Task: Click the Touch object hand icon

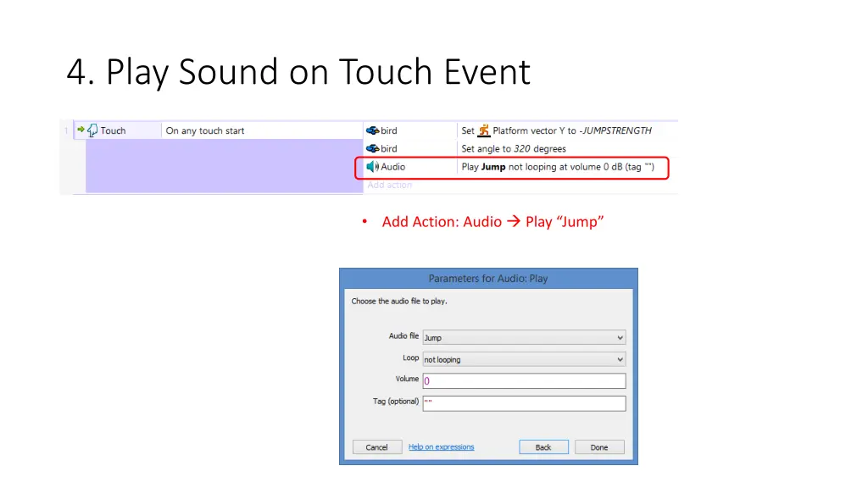Action: coord(92,130)
